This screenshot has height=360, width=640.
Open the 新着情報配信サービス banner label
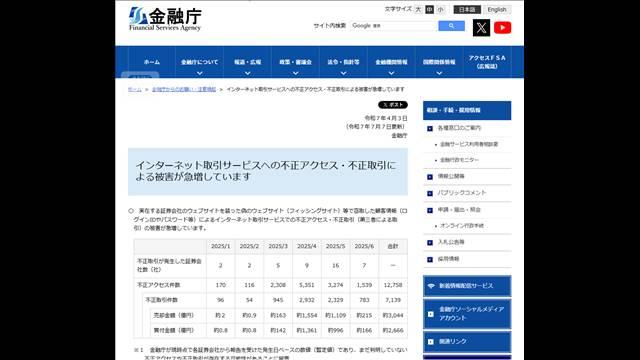tap(466, 286)
